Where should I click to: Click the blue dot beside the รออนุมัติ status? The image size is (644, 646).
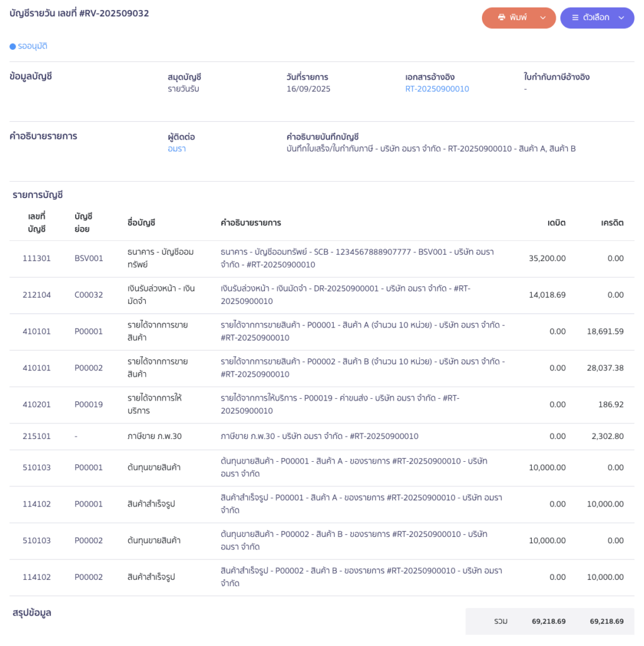(x=13, y=46)
